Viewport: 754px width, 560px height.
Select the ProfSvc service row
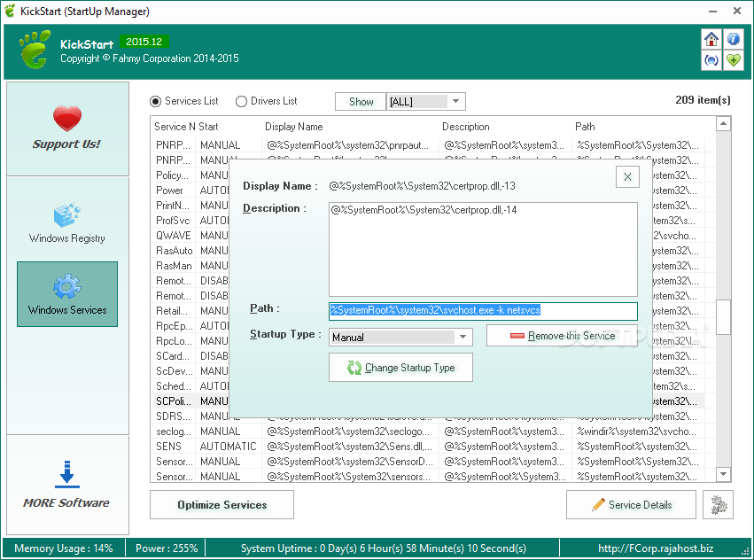click(x=190, y=221)
